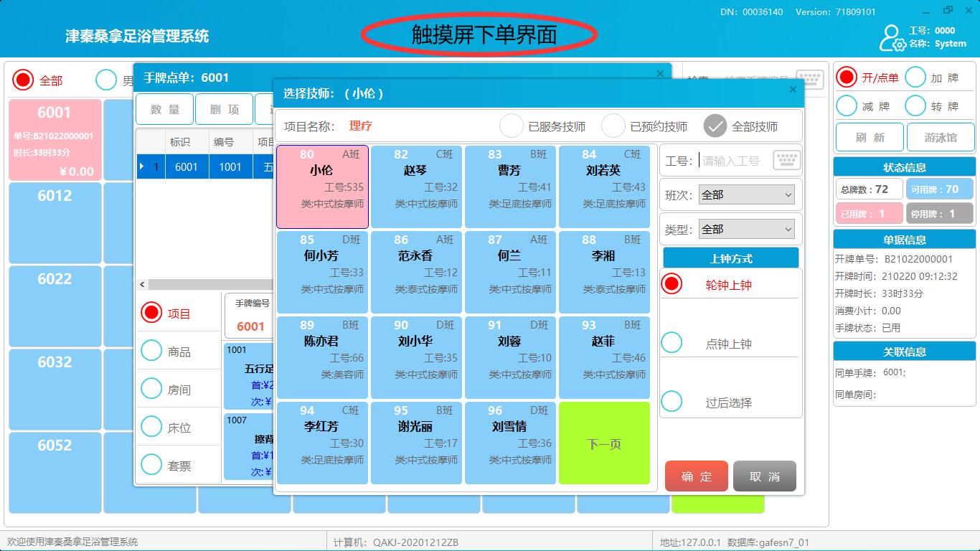Close the 手牌点单 window with X
This screenshot has height=551, width=980.
[661, 73]
